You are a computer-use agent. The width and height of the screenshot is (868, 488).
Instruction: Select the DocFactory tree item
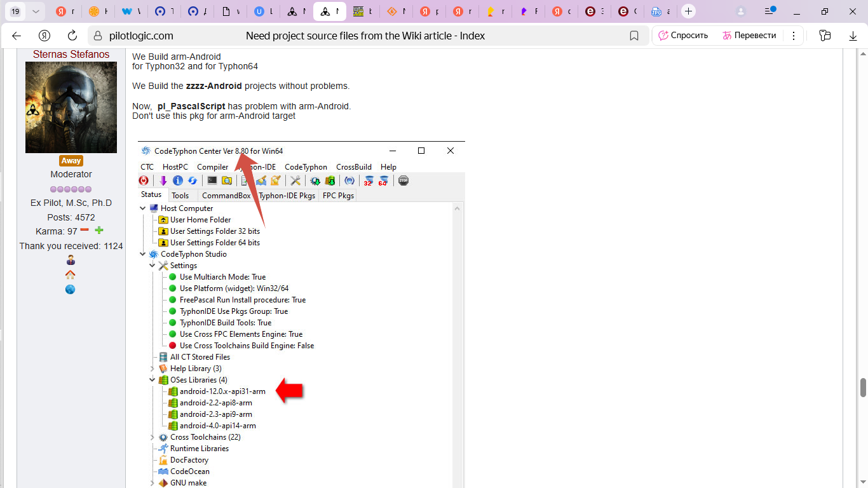click(x=189, y=460)
